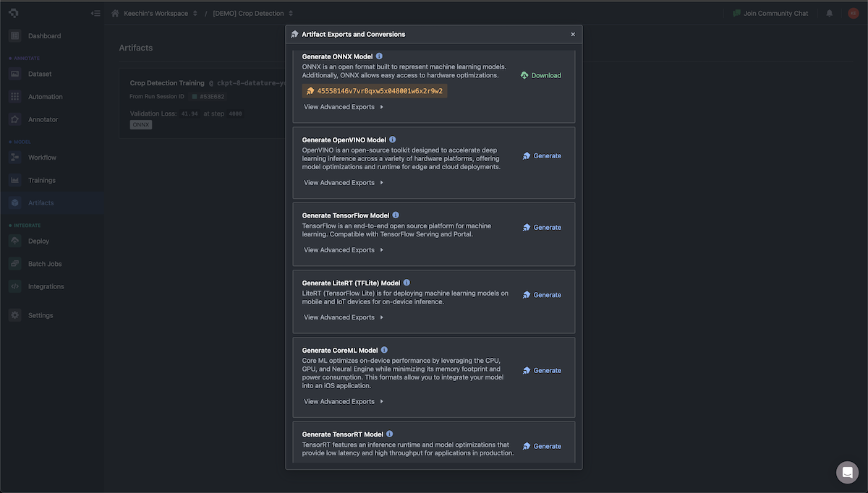Expand View Advanced Exports under OpenVINO Model
The height and width of the screenshot is (493, 868).
[x=344, y=183]
